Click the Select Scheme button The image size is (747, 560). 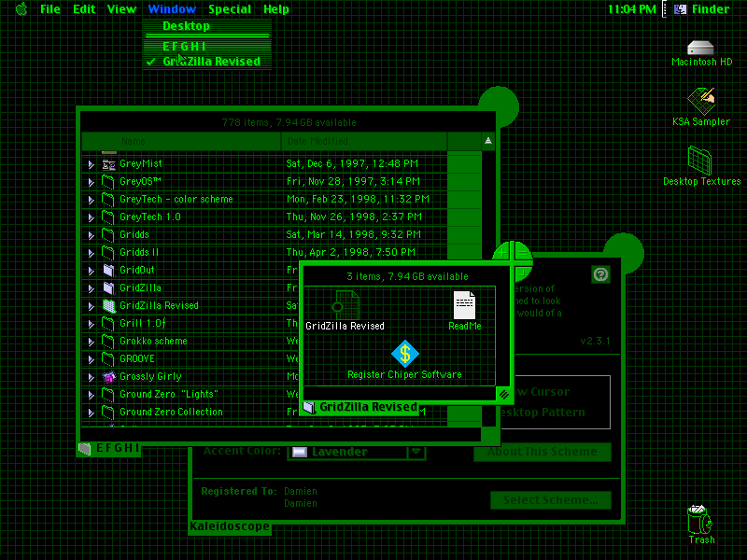pos(551,500)
